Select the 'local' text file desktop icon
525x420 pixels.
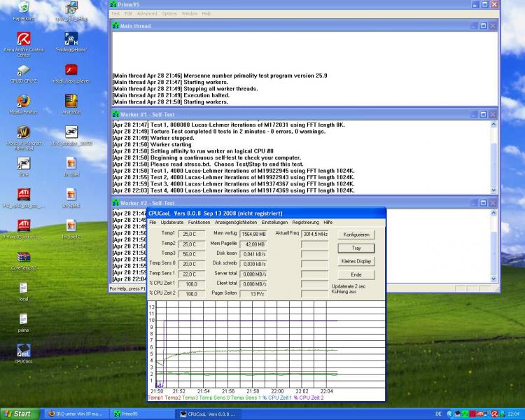23,288
